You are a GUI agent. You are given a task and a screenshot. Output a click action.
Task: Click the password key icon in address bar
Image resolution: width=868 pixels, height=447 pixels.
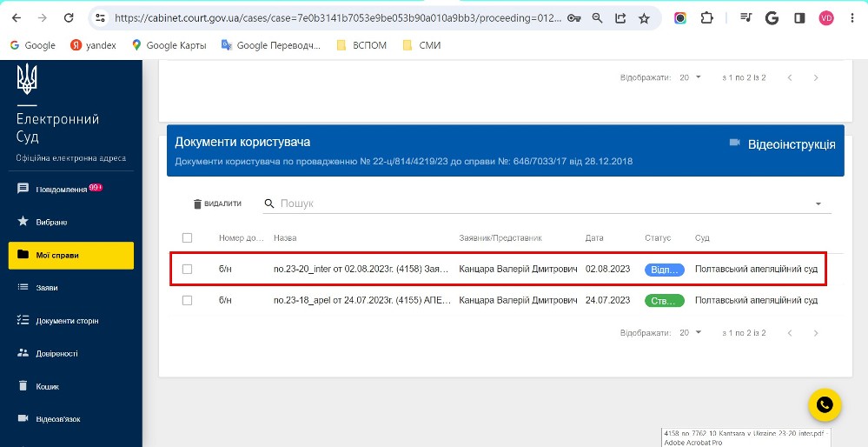point(574,18)
